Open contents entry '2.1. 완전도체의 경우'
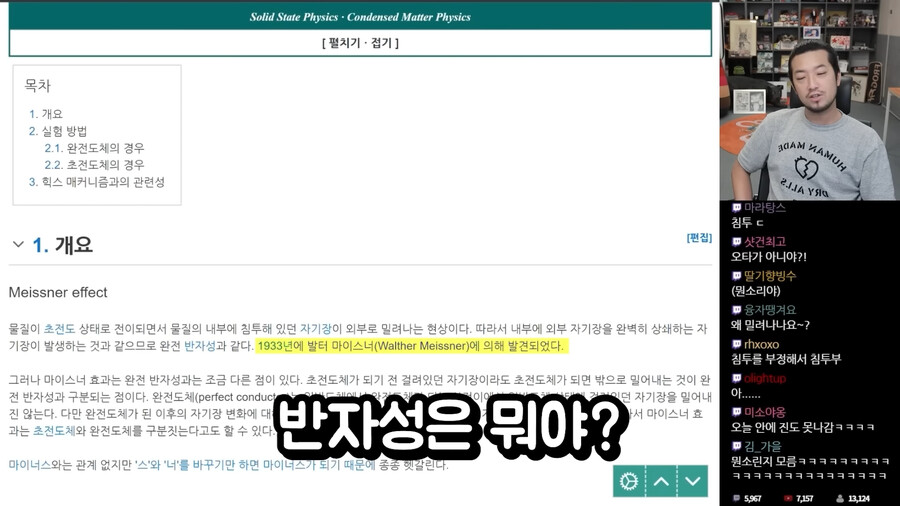900x506 pixels. [x=95, y=148]
